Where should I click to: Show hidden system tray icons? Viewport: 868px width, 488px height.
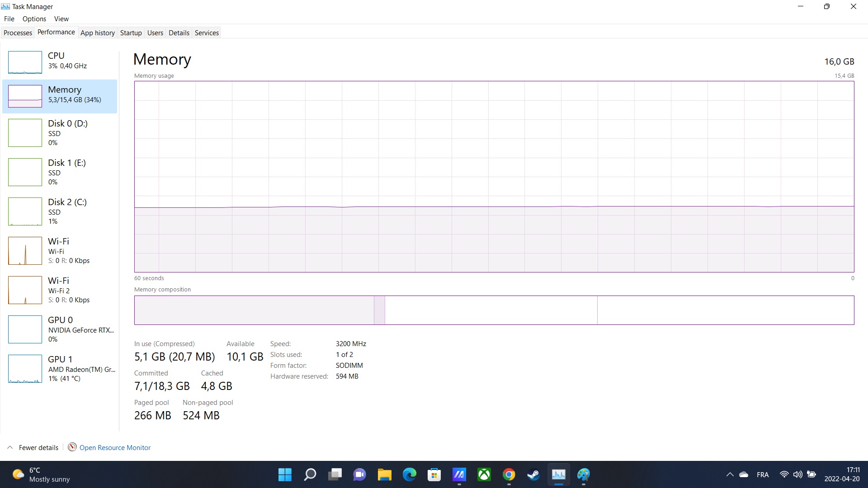(730, 474)
